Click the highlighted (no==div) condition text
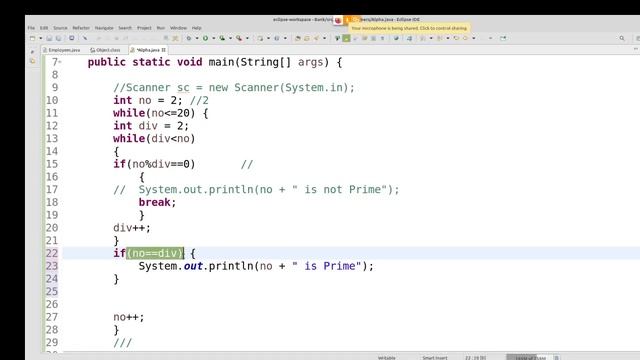The image size is (640, 360). click(x=155, y=253)
